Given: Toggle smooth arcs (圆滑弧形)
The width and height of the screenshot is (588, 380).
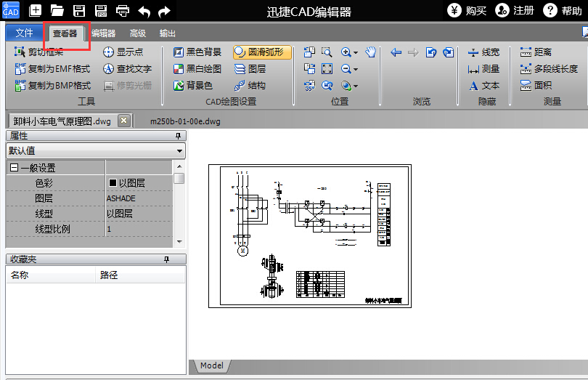Looking at the screenshot, I should click(262, 52).
